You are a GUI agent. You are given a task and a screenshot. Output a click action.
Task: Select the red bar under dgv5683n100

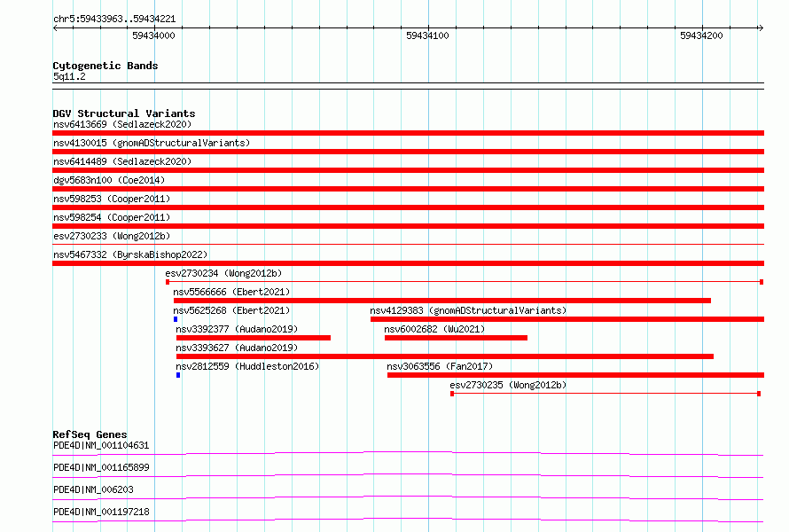point(408,189)
